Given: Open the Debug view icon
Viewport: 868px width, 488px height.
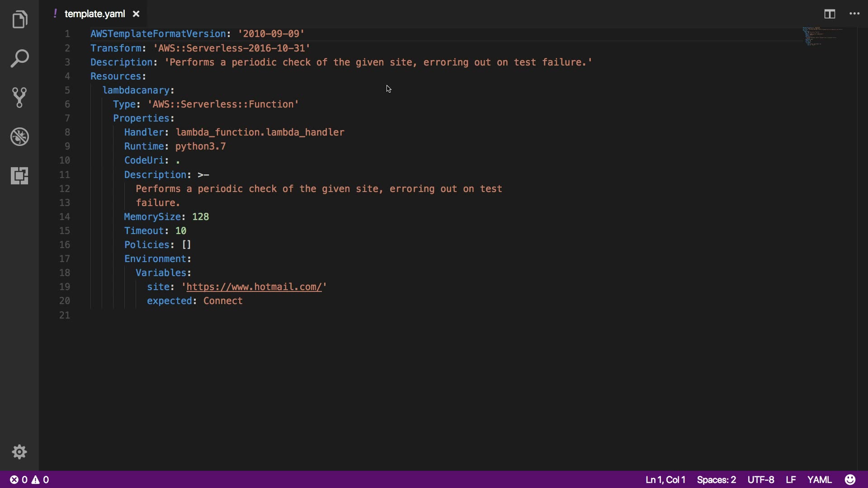Looking at the screenshot, I should pyautogui.click(x=19, y=136).
